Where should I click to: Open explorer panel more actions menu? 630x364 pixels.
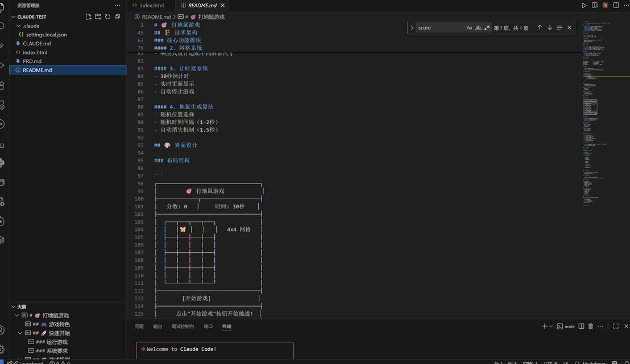(117, 5)
